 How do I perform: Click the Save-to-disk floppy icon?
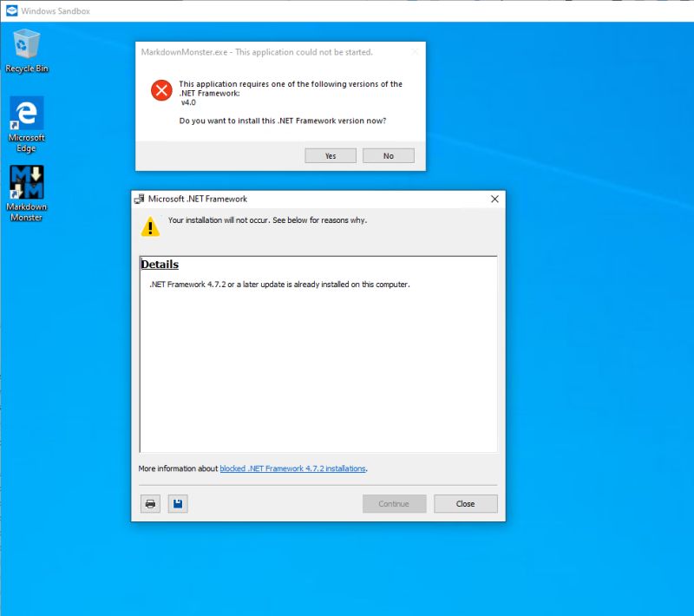(x=177, y=503)
